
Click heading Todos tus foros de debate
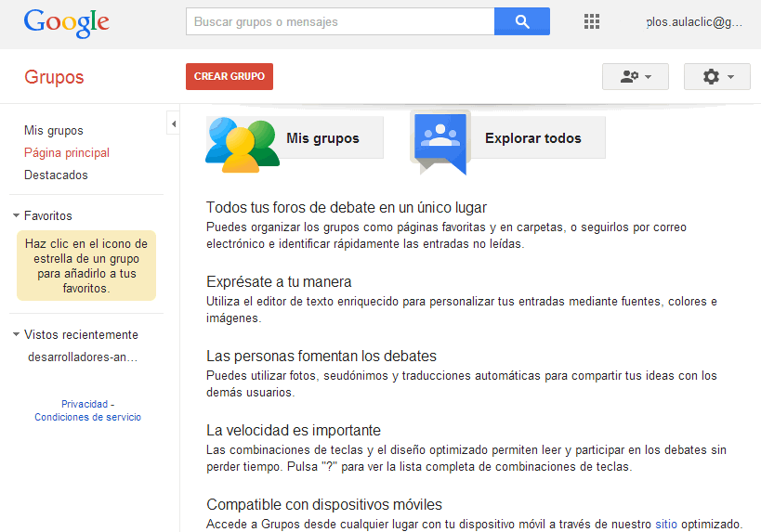346,207
